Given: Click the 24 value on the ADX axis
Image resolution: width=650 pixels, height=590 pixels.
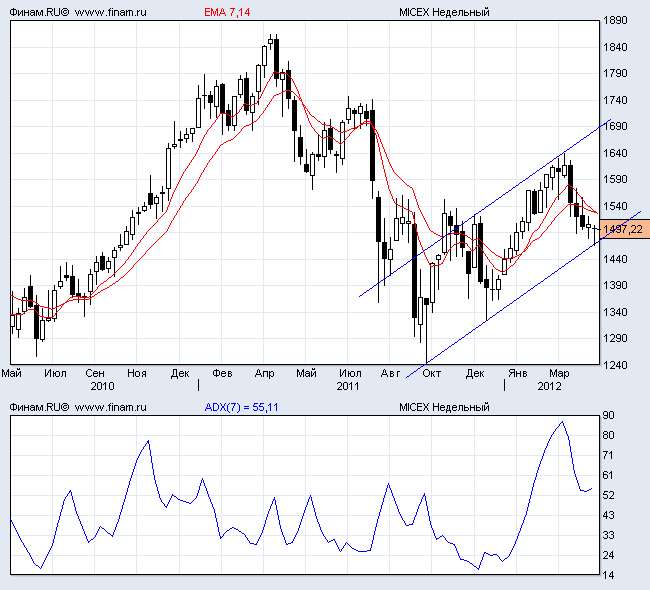Looking at the screenshot, I should [608, 555].
